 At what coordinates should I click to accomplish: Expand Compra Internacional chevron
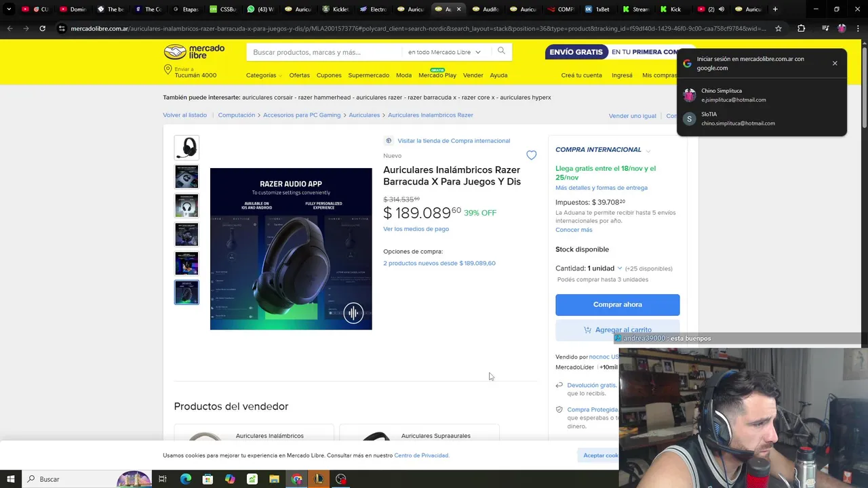(x=648, y=150)
